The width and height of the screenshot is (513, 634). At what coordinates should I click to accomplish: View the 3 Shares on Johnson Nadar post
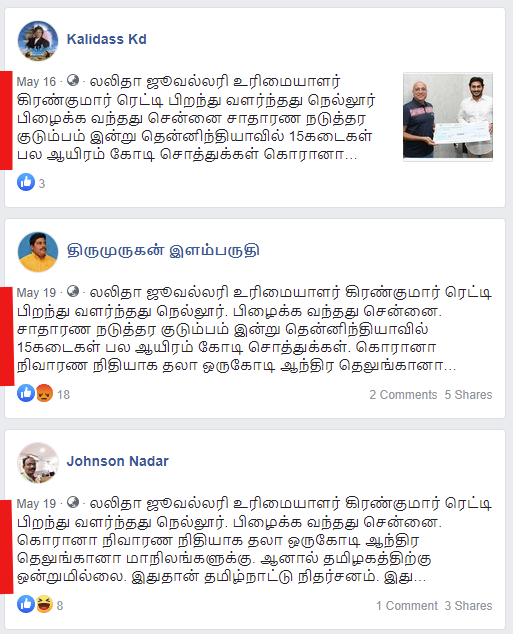(468, 606)
